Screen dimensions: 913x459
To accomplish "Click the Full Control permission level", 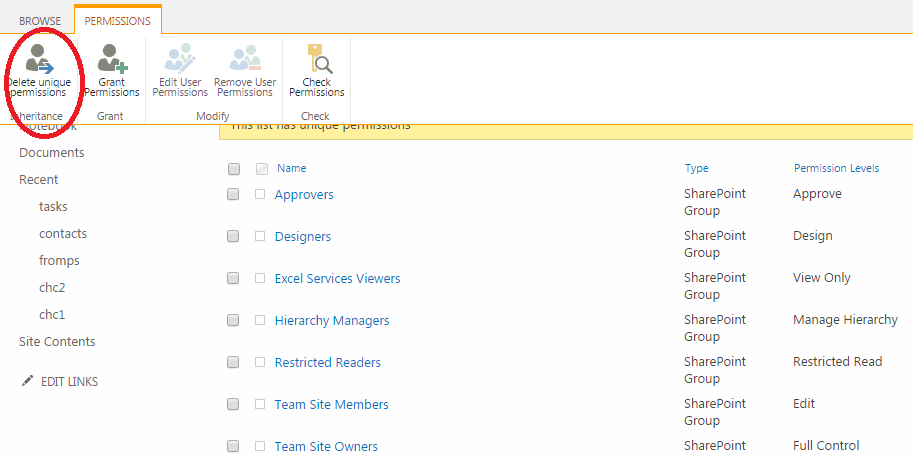I will pyautogui.click(x=826, y=446).
